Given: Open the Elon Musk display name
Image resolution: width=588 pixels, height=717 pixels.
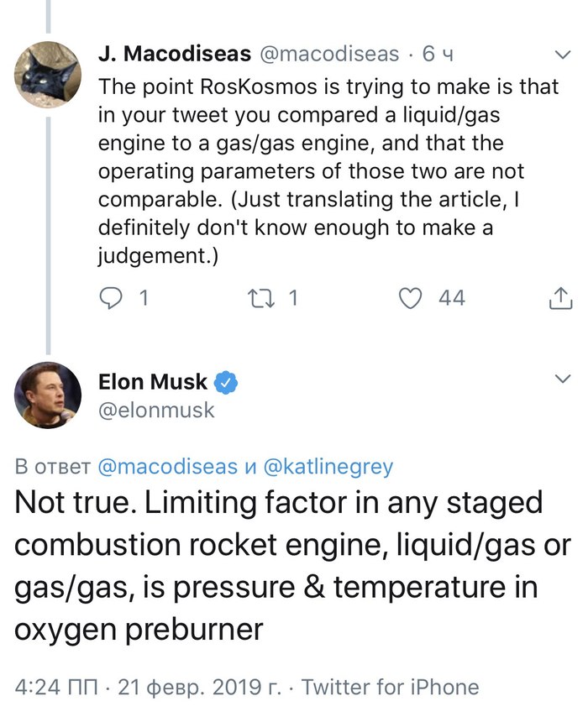Looking at the screenshot, I should [x=152, y=382].
